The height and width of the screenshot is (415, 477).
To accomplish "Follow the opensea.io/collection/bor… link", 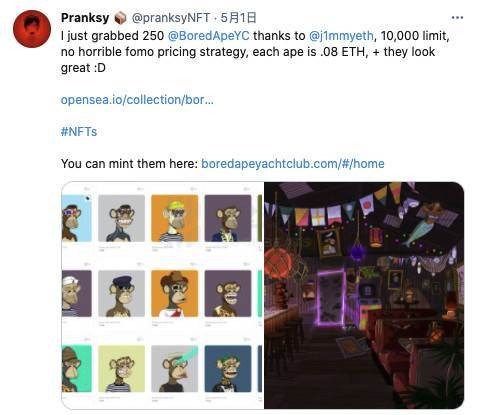I will pyautogui.click(x=137, y=100).
